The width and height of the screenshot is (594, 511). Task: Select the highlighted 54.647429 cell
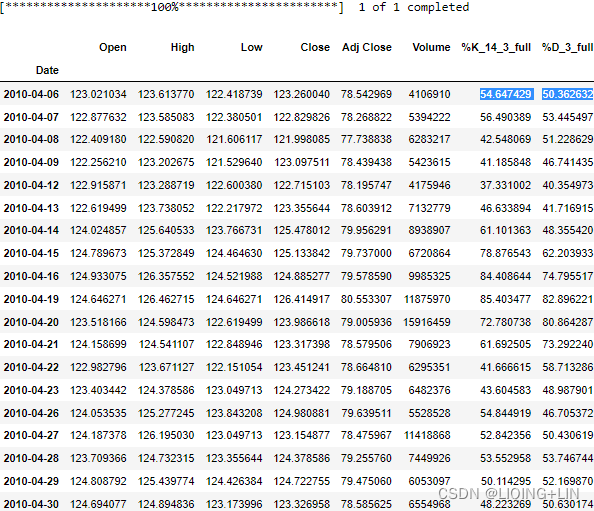coord(506,94)
